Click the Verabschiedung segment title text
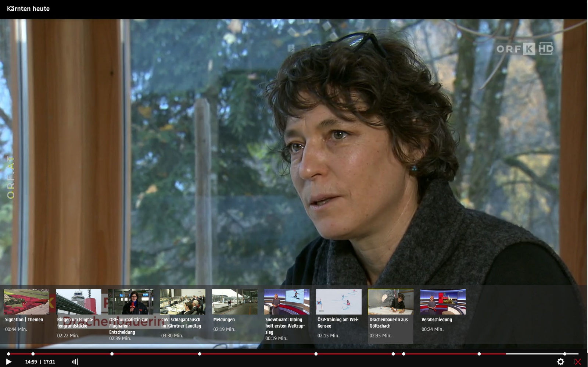The height and width of the screenshot is (367, 588). [x=437, y=320]
